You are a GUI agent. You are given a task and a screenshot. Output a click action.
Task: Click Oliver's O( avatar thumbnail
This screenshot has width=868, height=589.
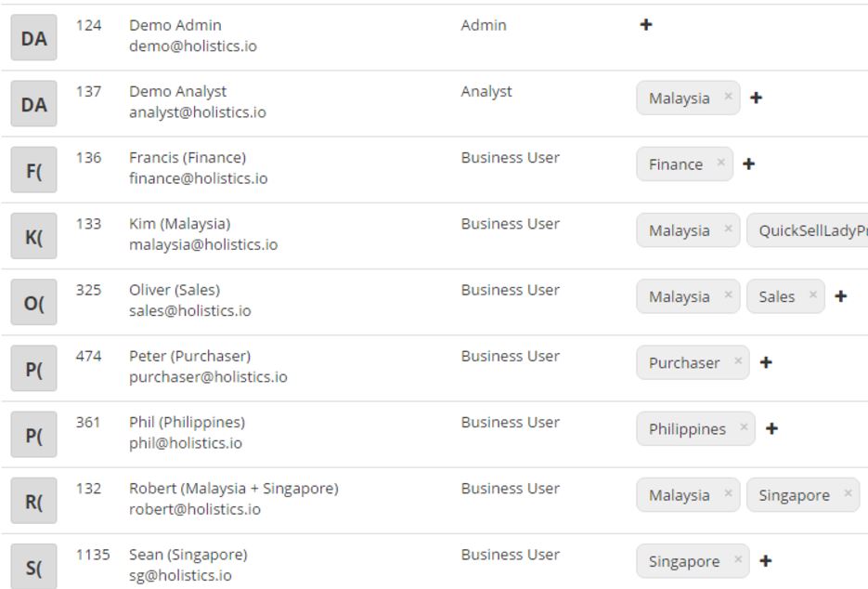click(33, 303)
